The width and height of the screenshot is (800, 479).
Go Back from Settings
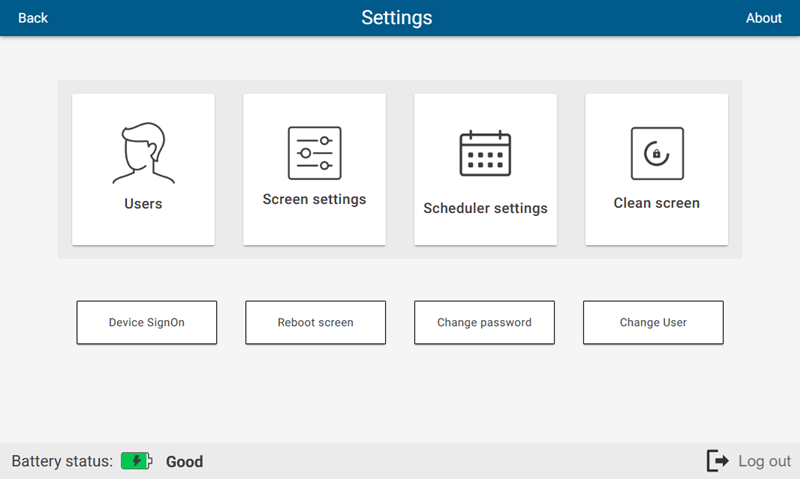coord(33,18)
